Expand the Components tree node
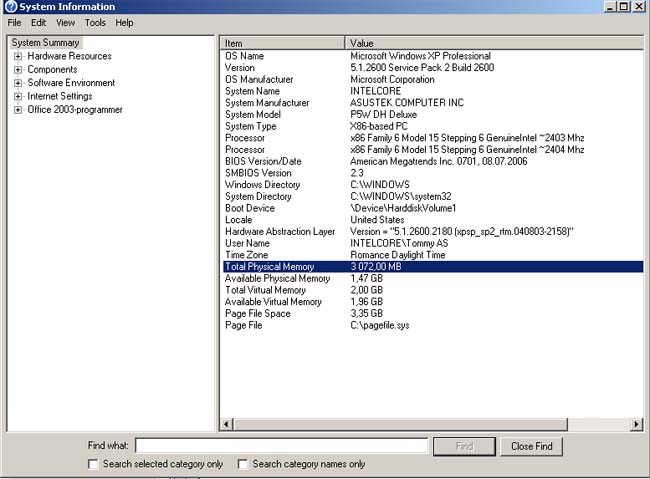This screenshot has width=650, height=479. coord(18,69)
